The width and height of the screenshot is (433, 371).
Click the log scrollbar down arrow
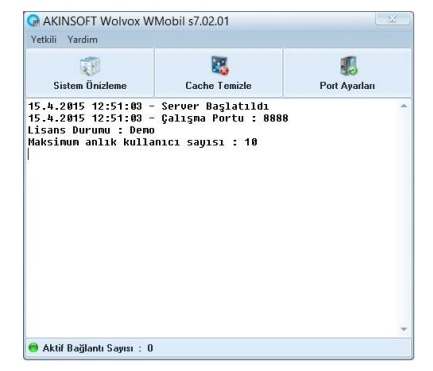(x=404, y=329)
